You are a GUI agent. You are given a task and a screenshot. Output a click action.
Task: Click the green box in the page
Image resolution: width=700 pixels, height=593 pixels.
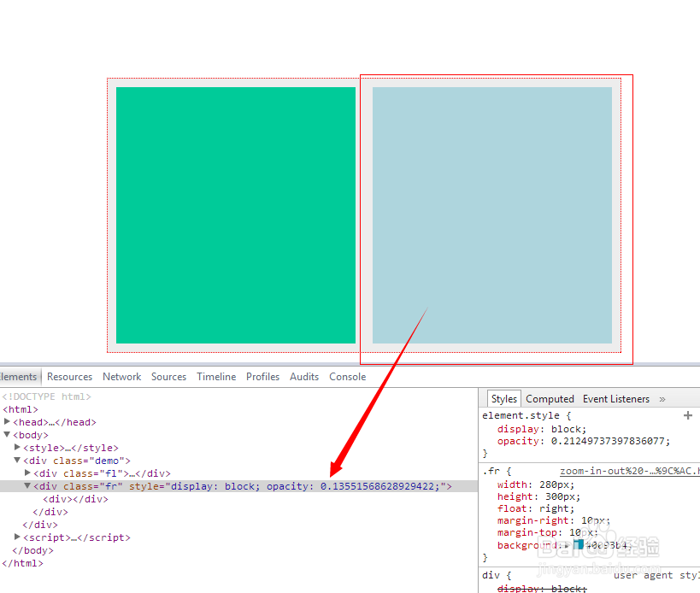(236, 215)
